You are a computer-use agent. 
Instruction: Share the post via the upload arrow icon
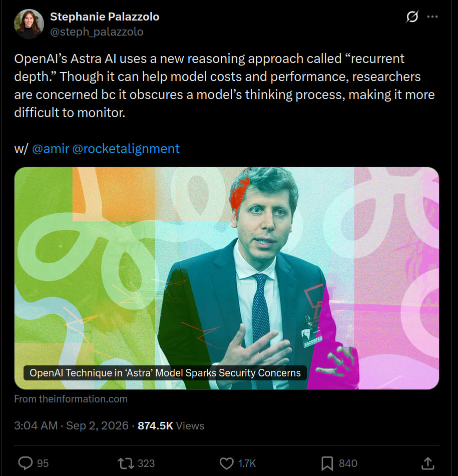(427, 463)
